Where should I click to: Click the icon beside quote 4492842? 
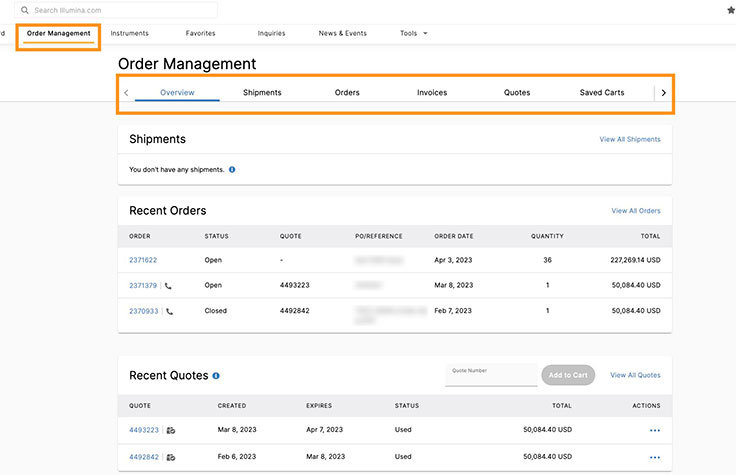click(x=171, y=457)
